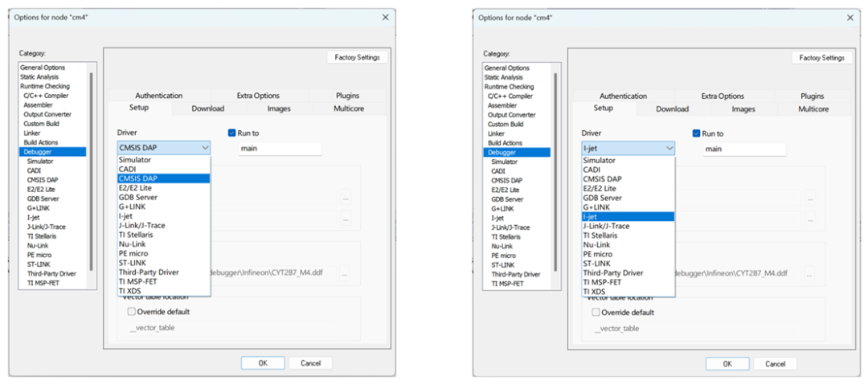This screenshot has height=385, width=868.
Task: Restore Factory Settings in the right dialog
Action: pos(822,58)
